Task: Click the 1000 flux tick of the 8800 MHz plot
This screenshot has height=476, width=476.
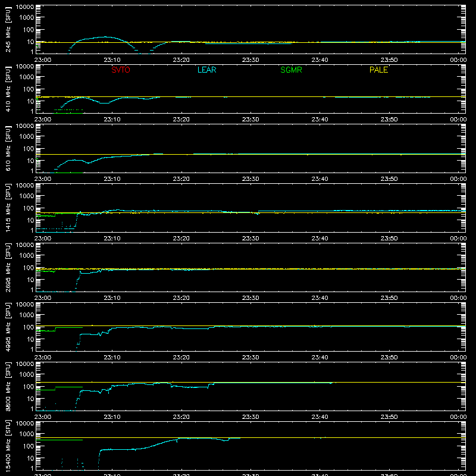Action: [27, 375]
